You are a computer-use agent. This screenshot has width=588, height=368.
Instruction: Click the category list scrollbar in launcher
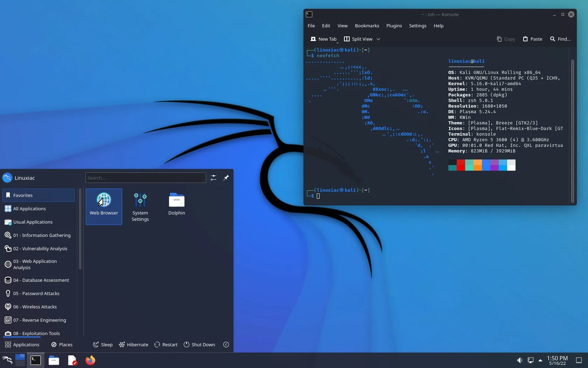[80, 229]
